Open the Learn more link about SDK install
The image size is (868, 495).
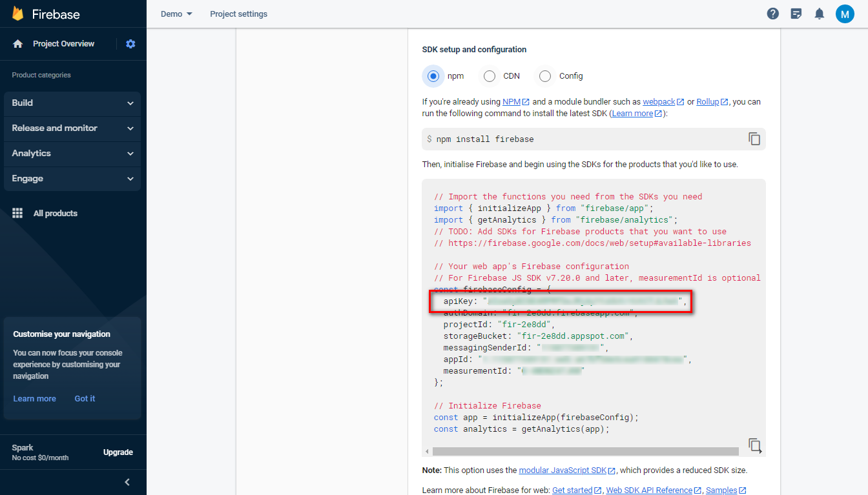637,114
